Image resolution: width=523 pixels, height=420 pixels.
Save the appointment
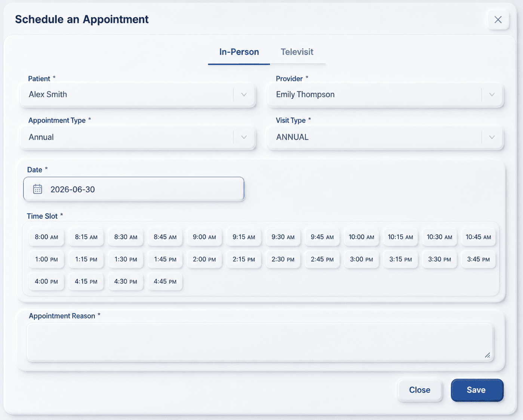click(477, 390)
